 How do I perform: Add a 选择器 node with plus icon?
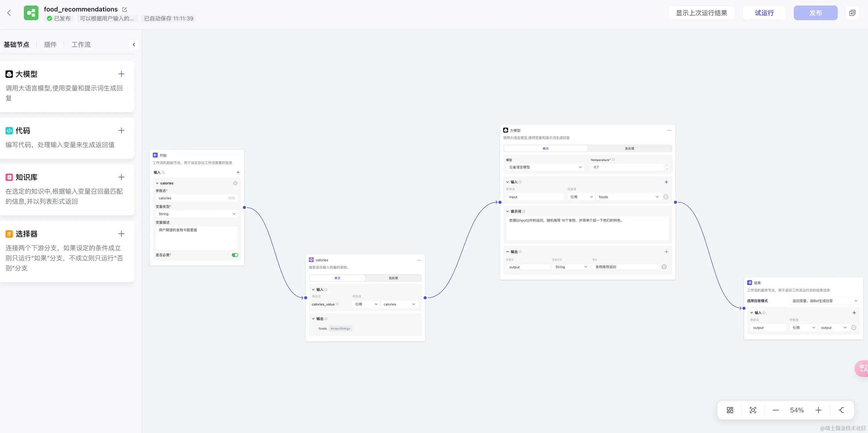tap(121, 234)
